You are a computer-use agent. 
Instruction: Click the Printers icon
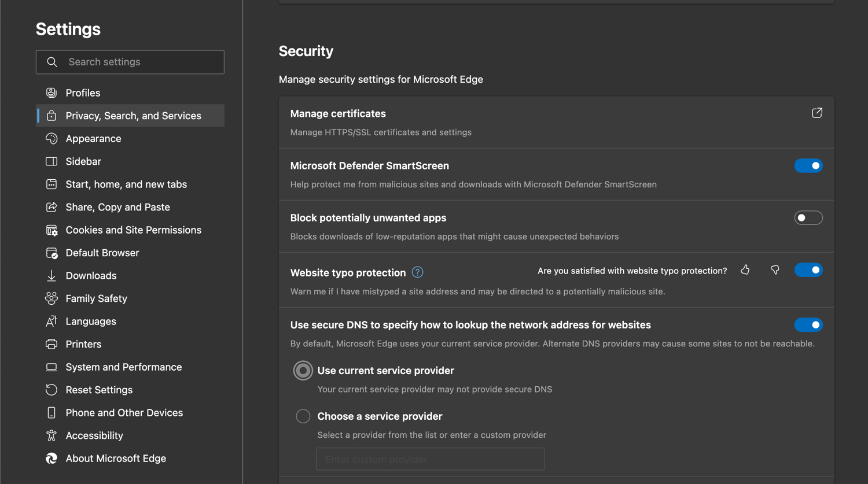52,344
